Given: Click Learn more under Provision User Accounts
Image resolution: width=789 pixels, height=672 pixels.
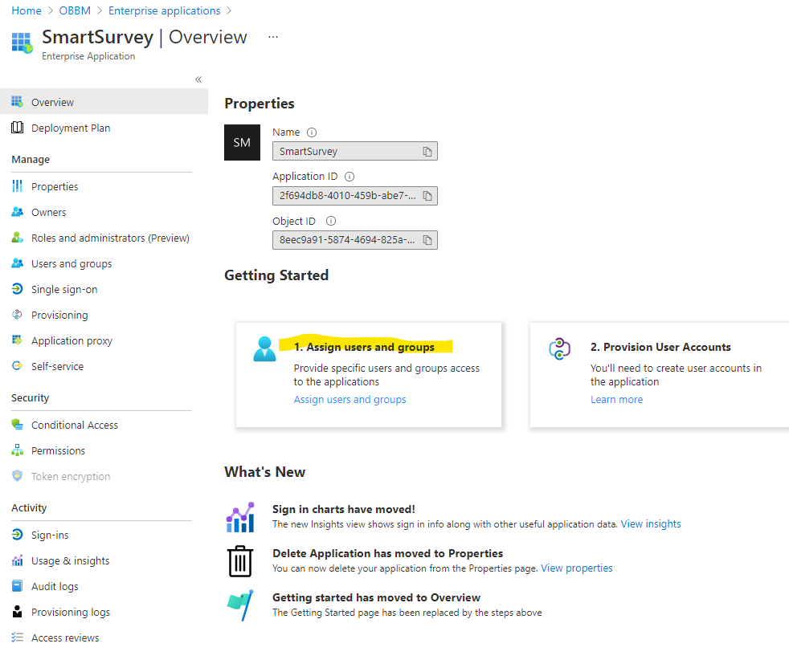Looking at the screenshot, I should 616,399.
